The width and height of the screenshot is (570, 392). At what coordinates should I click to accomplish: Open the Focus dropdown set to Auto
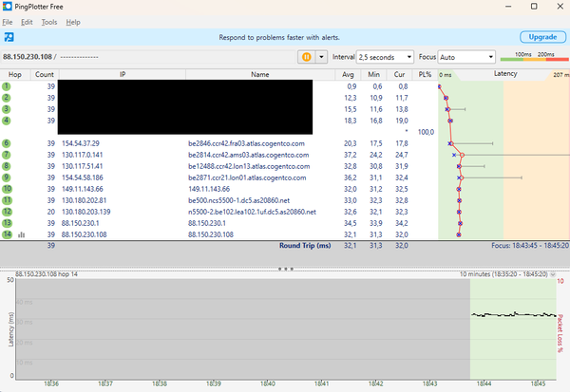click(466, 57)
